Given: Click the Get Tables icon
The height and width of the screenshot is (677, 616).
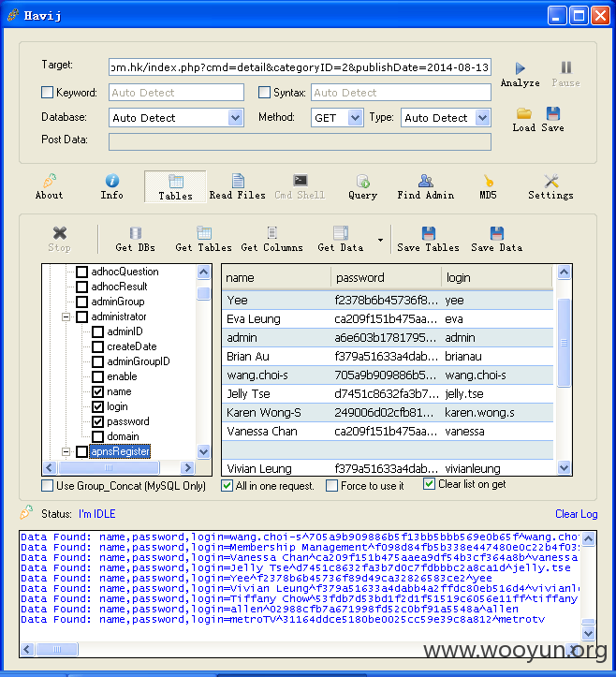Looking at the screenshot, I should coord(204,233).
